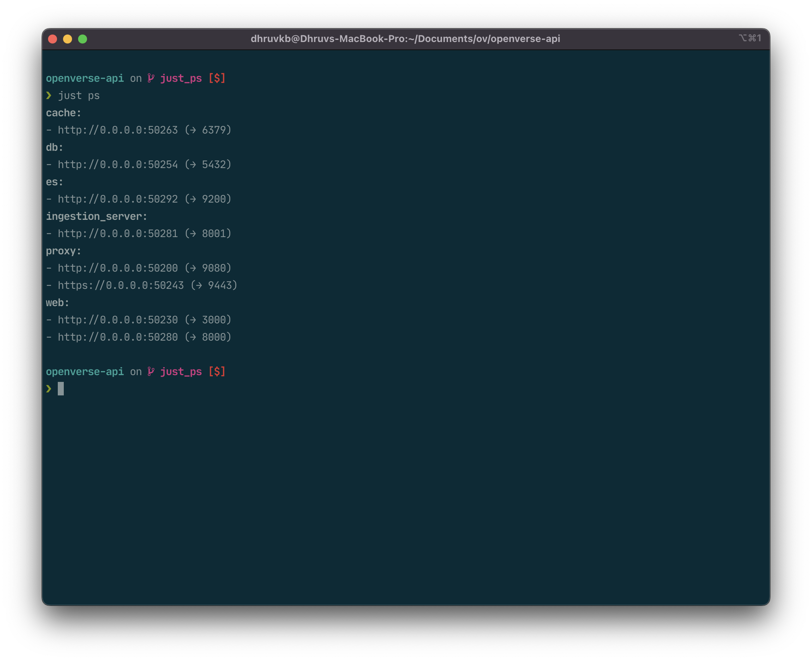Open the ingestion_server URL on port 50281

pyautogui.click(x=118, y=233)
